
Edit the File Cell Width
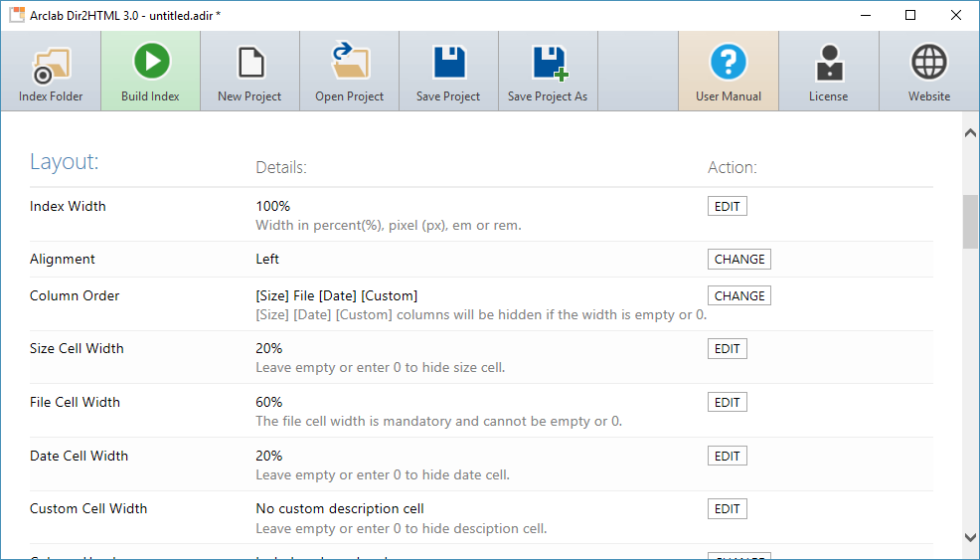(727, 403)
